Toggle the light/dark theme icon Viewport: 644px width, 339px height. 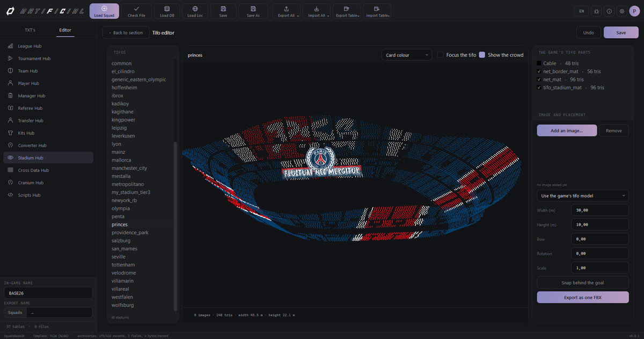coord(621,11)
